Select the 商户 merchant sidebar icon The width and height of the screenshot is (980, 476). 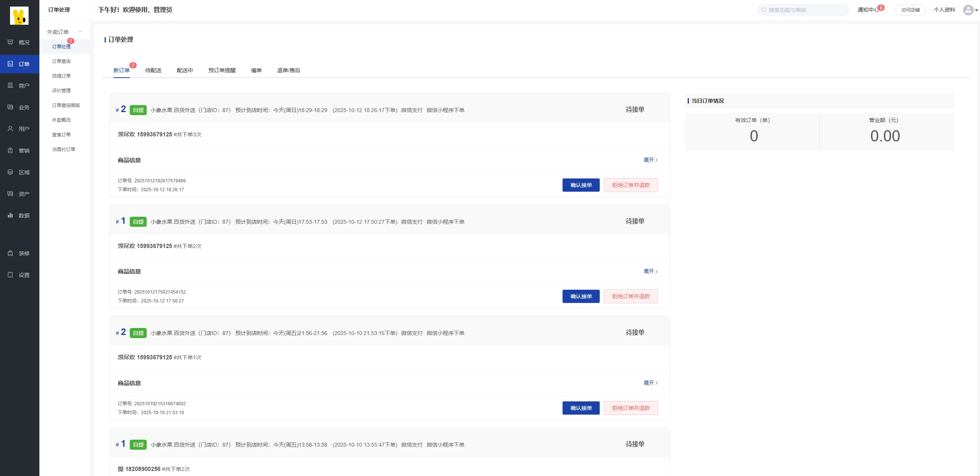pyautogui.click(x=10, y=85)
